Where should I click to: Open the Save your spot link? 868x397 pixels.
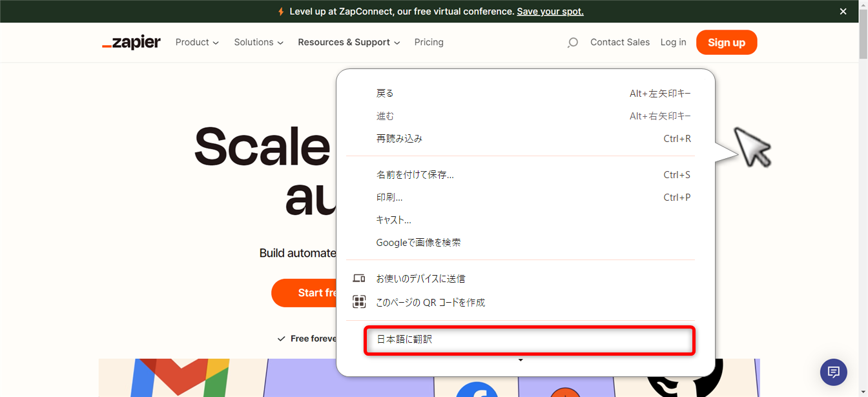pyautogui.click(x=550, y=11)
